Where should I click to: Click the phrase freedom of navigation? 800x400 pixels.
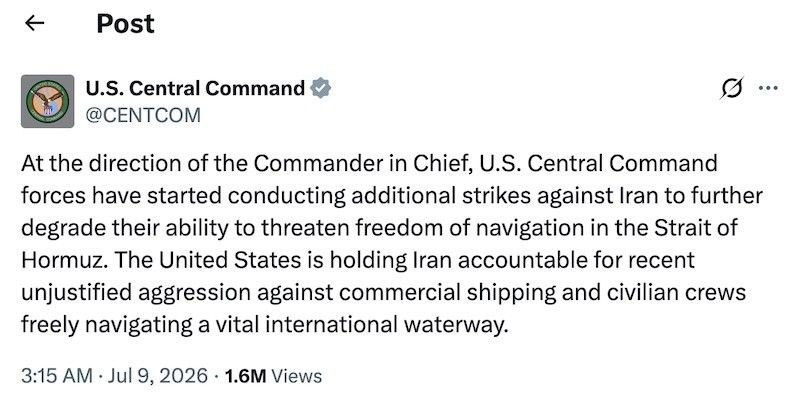451,228
